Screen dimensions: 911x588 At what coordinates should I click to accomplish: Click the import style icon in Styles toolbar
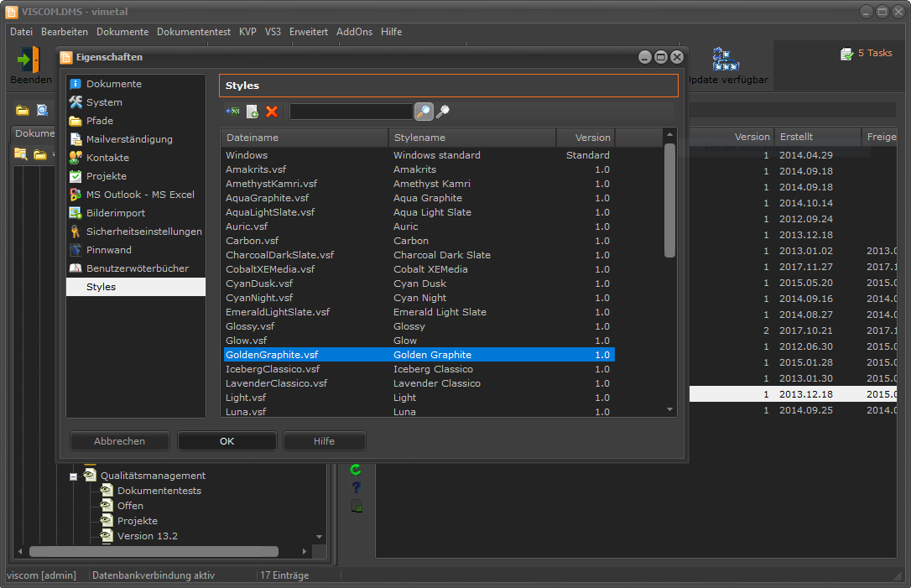click(233, 111)
